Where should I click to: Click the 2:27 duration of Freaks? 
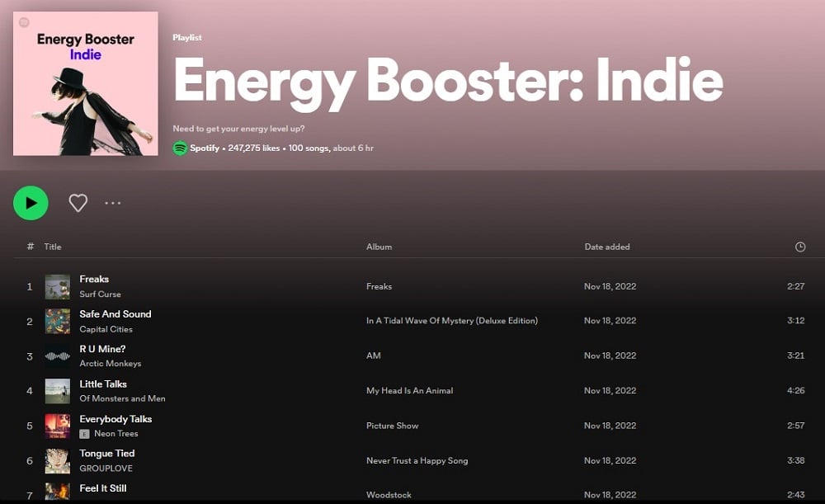pos(795,286)
